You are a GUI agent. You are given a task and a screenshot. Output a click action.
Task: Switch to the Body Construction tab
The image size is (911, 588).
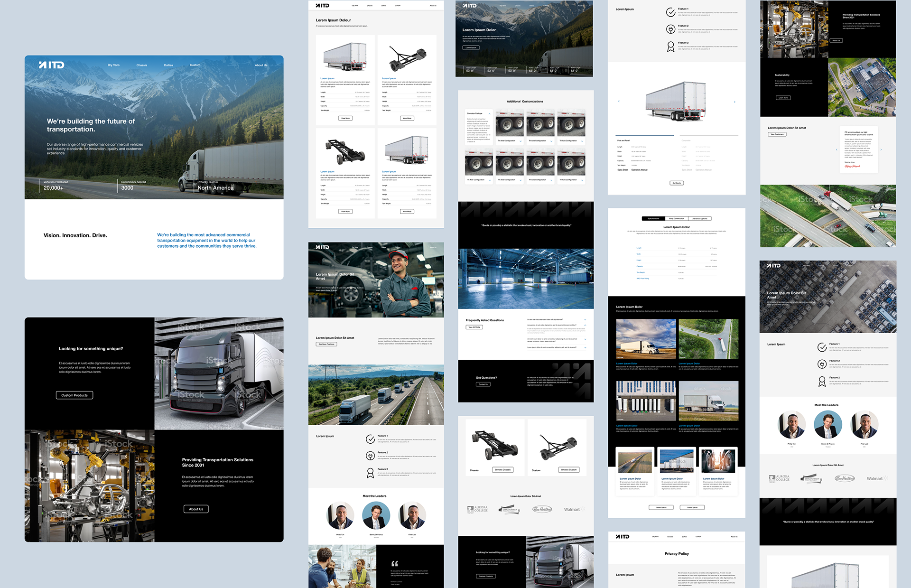tap(677, 218)
